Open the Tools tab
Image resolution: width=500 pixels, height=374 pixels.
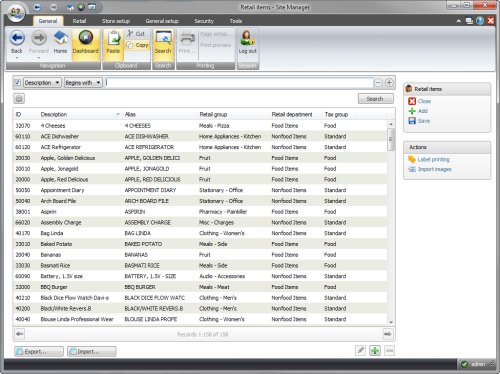(x=236, y=21)
